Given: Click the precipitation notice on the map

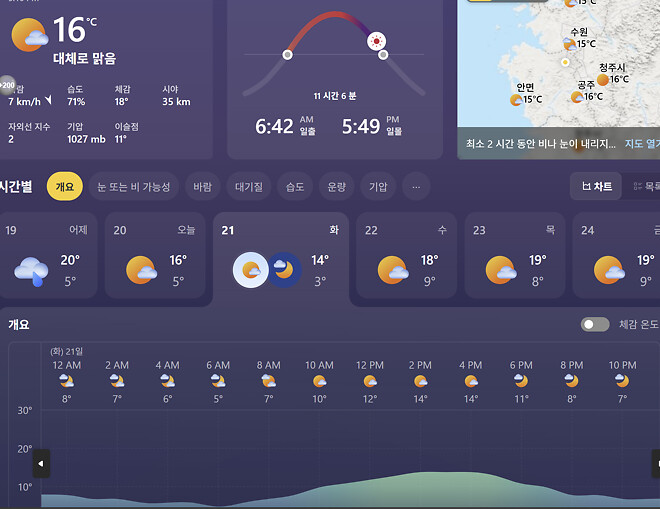Looking at the screenshot, I should 540,144.
